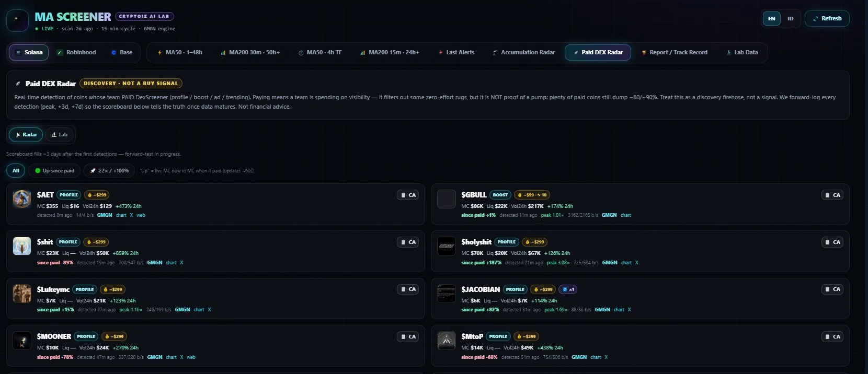
Task: Open GMGN link for $GBULL
Action: tap(609, 215)
